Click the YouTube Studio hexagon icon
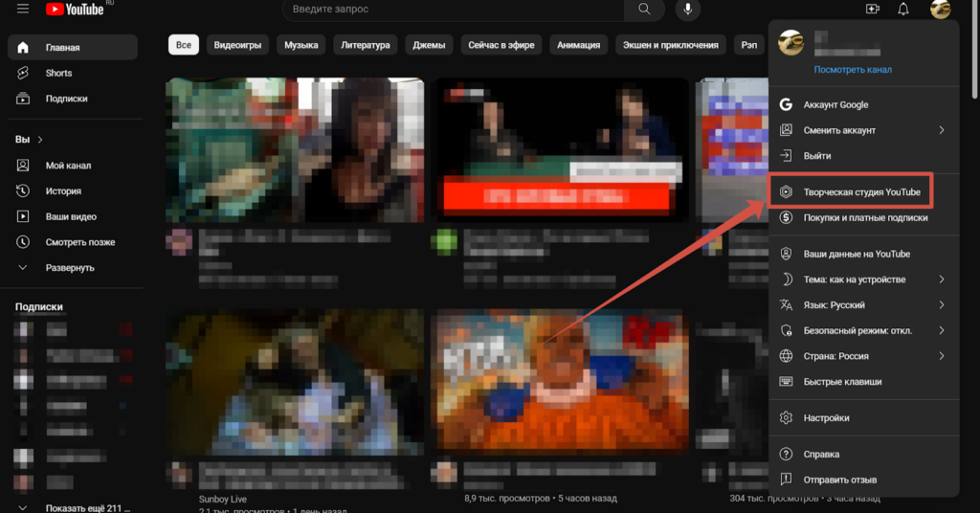This screenshot has height=513, width=980. [x=786, y=192]
